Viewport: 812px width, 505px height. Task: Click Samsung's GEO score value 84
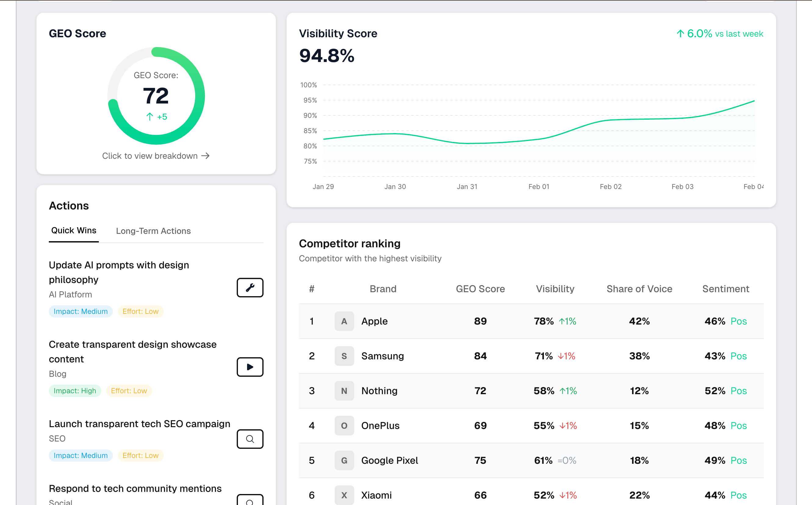tap(480, 356)
